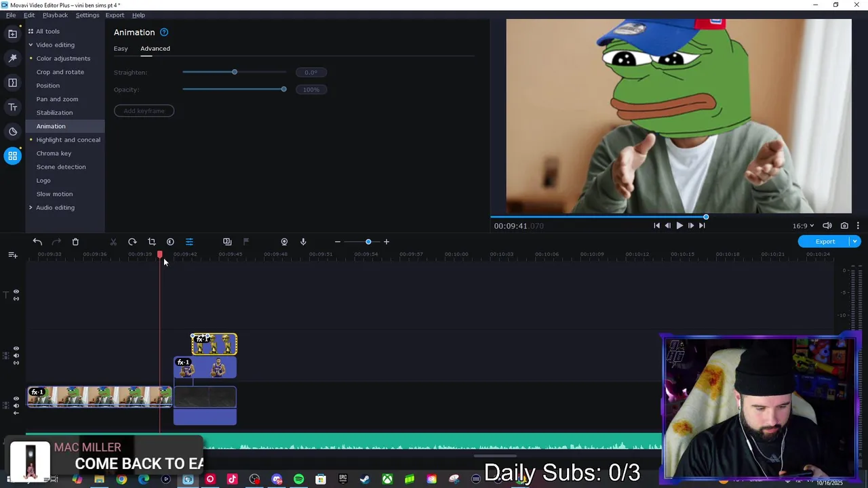Open Spotify from the taskbar

[298, 479]
